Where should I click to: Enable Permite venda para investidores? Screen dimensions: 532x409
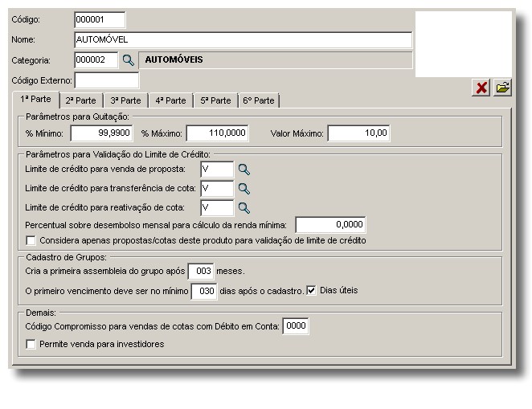pos(31,344)
